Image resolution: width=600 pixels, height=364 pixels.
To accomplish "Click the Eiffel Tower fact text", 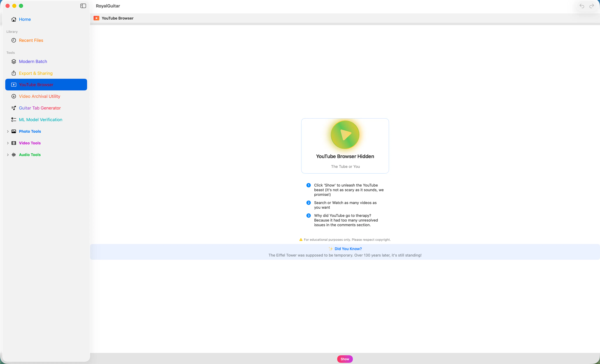I will [345, 255].
